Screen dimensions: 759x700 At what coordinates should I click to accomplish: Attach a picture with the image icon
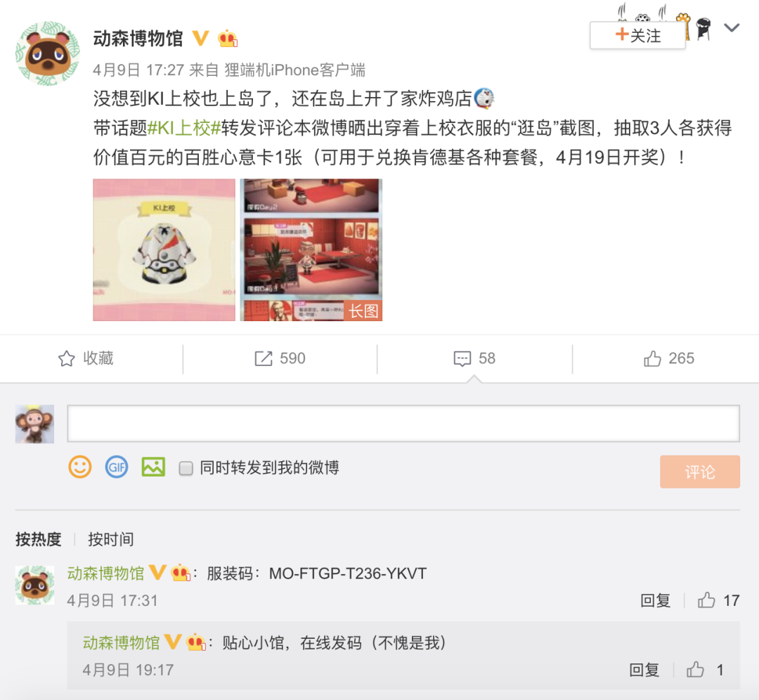[x=153, y=467]
